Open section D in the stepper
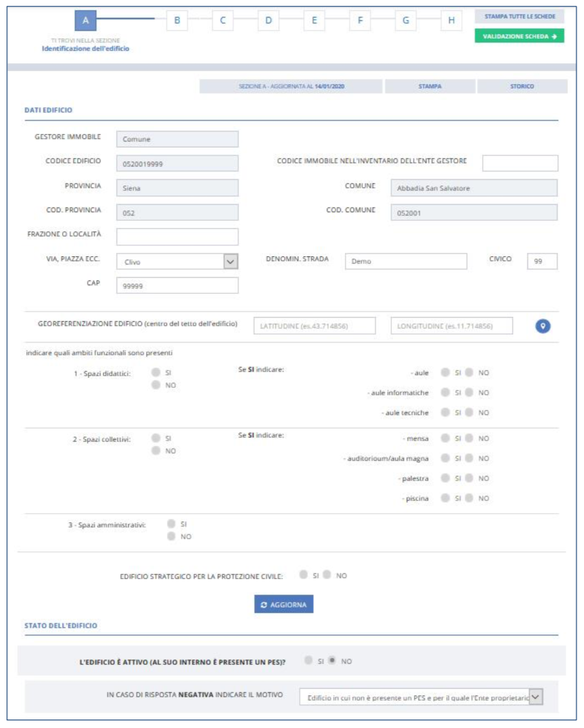Image resolution: width=584 pixels, height=728 pixels. click(x=268, y=20)
